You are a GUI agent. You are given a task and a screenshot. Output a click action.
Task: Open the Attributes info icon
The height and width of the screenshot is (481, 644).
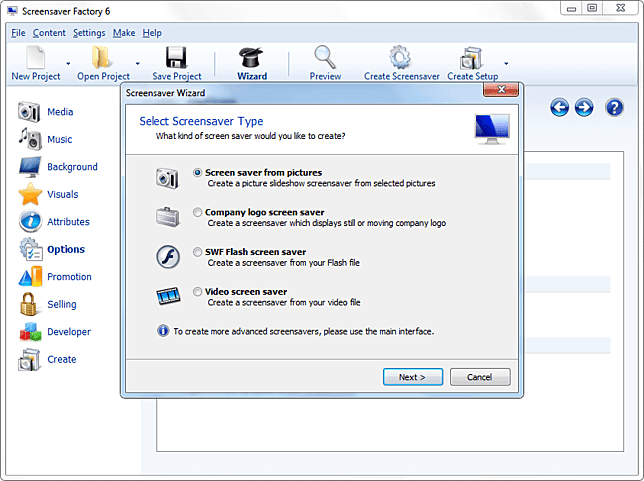(30, 221)
